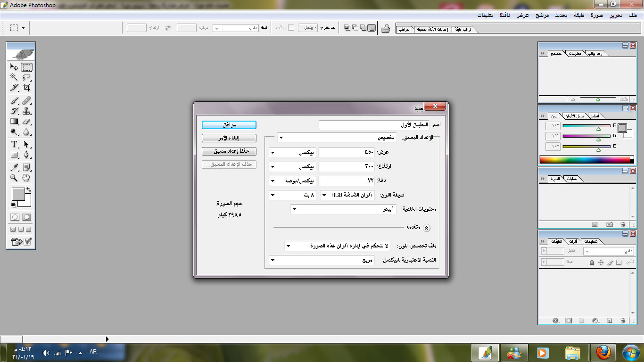644x362 pixels.
Task: Select the Move tool in the toolbox
Action: (x=14, y=67)
